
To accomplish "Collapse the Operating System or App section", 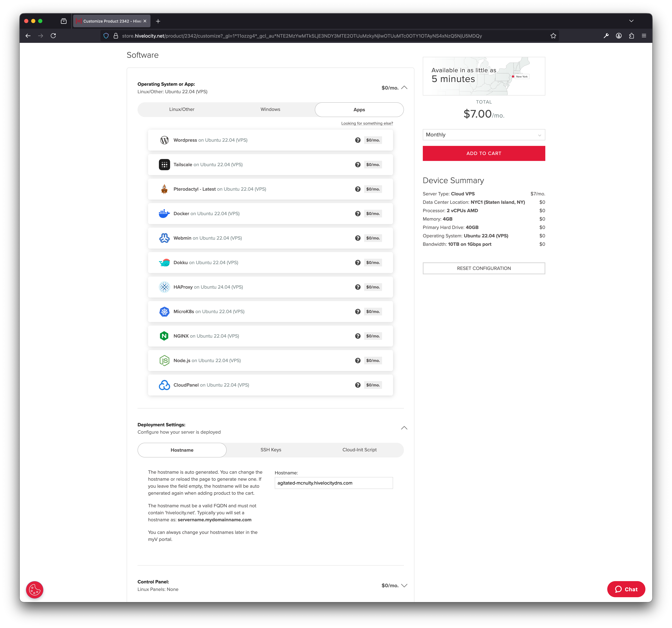I will click(x=404, y=87).
